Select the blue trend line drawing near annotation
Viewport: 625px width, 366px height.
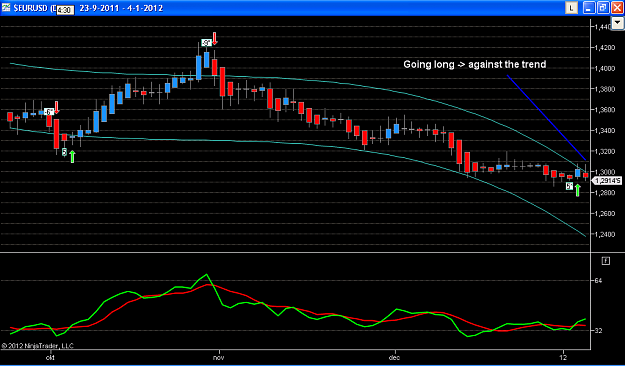[546, 118]
